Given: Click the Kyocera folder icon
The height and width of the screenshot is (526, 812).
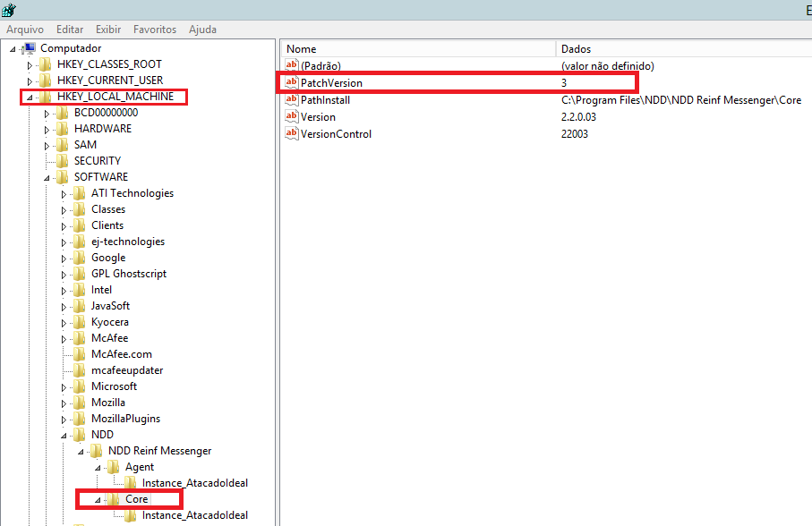Looking at the screenshot, I should (80, 322).
